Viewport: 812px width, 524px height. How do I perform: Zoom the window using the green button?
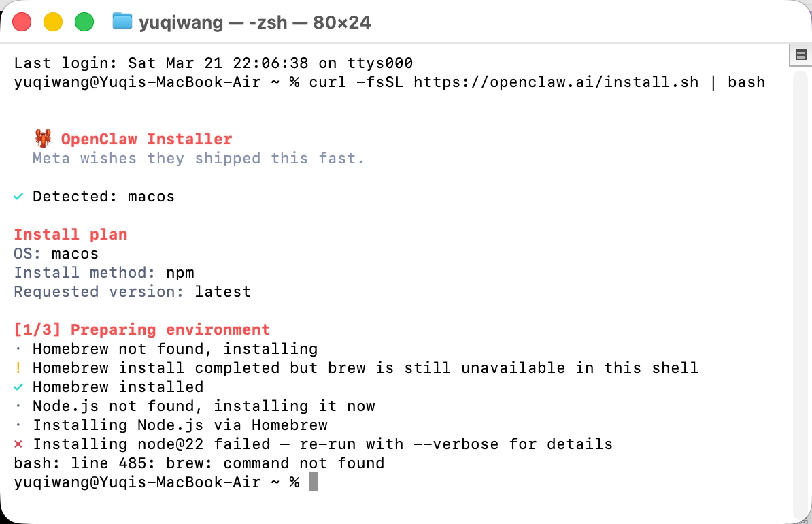84,22
